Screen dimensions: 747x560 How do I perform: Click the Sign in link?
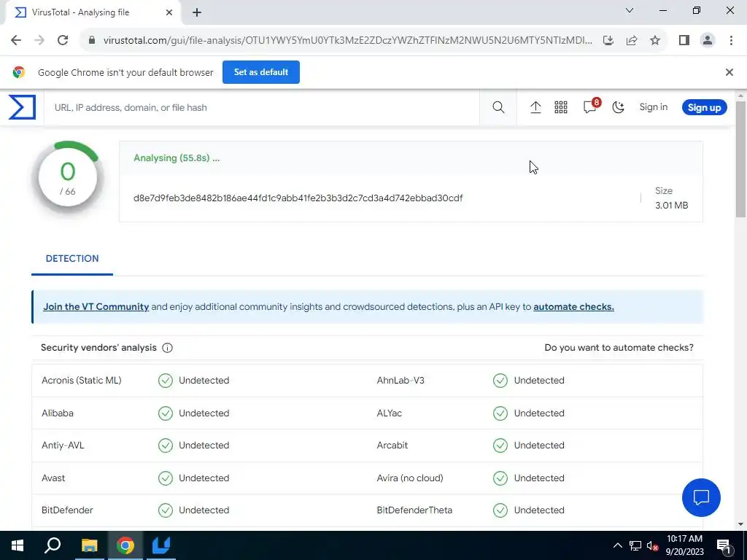click(653, 107)
